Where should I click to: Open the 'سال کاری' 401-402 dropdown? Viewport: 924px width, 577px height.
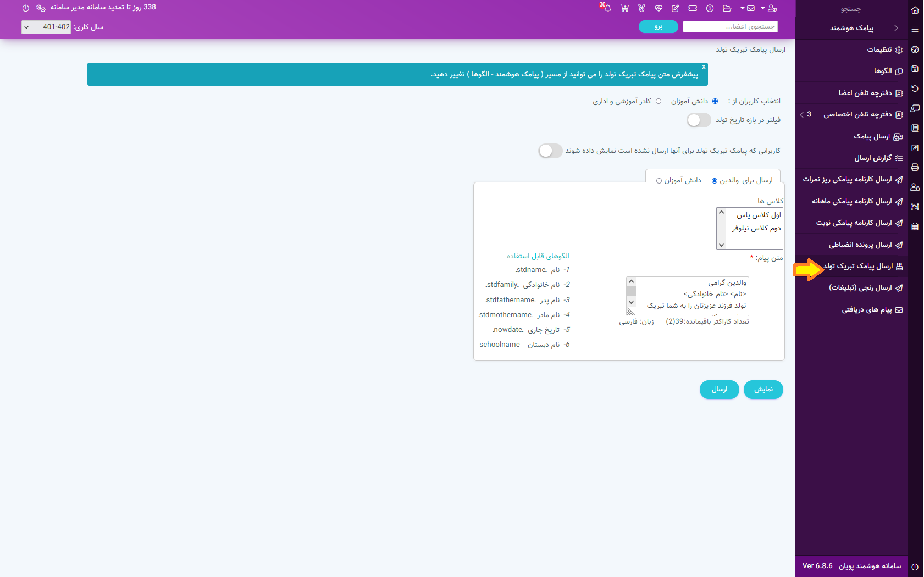pyautogui.click(x=46, y=27)
